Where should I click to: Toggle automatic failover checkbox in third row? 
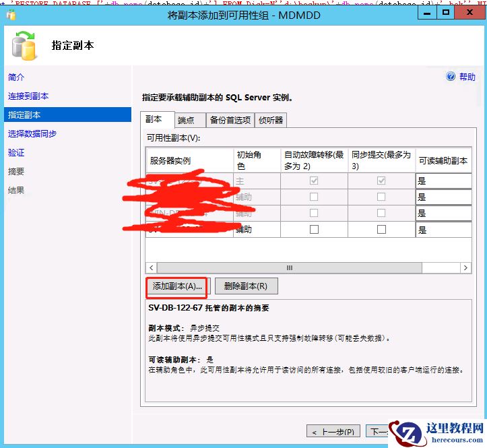pos(314,213)
